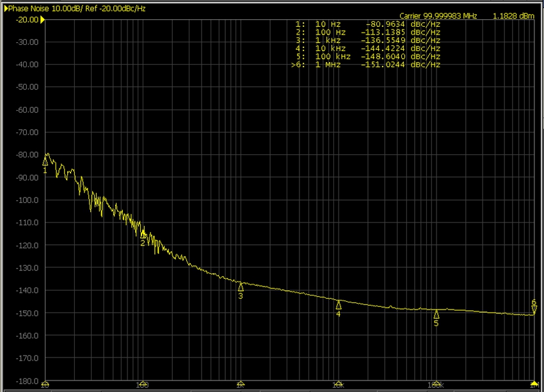Image resolution: width=544 pixels, height=392 pixels.
Task: Select the active >6 marker readout row
Action: (x=368, y=65)
